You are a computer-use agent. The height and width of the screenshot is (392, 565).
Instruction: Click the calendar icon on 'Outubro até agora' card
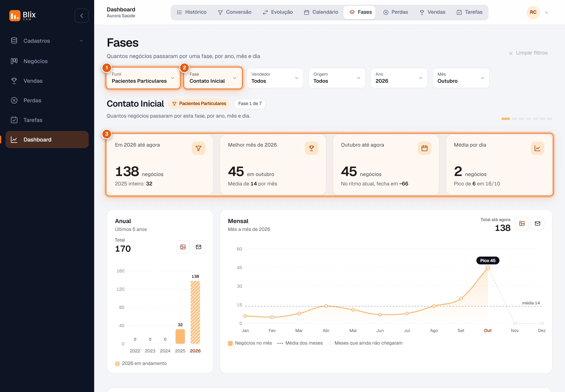[424, 148]
